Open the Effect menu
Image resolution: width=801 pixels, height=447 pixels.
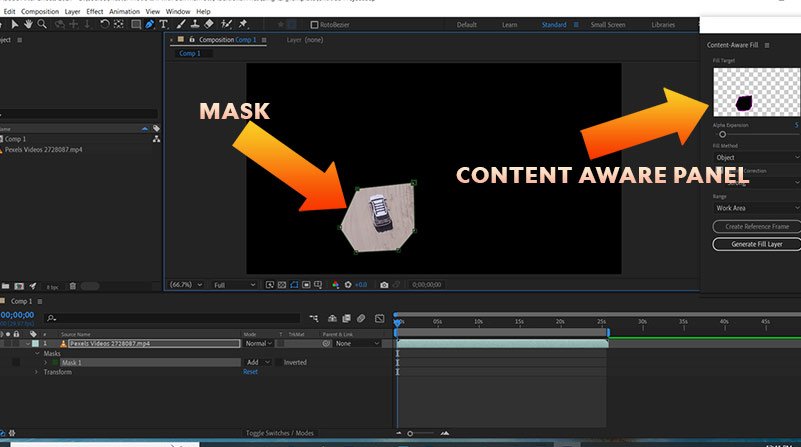click(x=95, y=11)
